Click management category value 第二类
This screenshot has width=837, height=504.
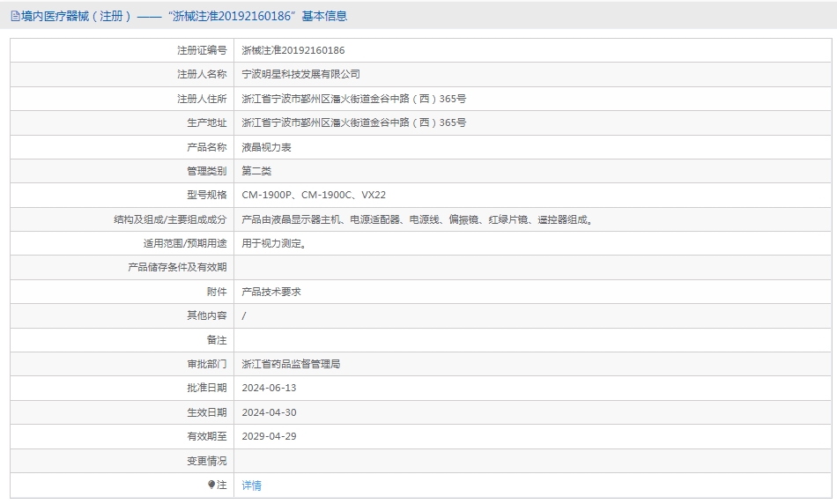point(256,172)
